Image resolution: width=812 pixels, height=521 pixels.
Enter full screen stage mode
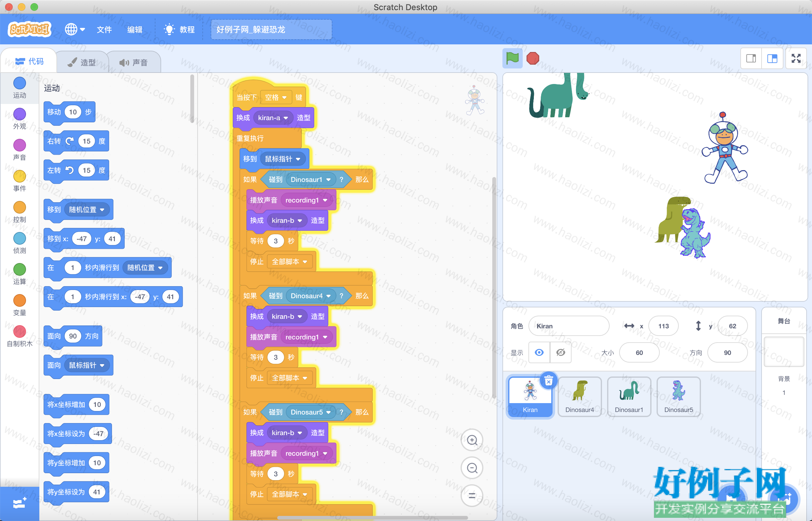click(796, 59)
